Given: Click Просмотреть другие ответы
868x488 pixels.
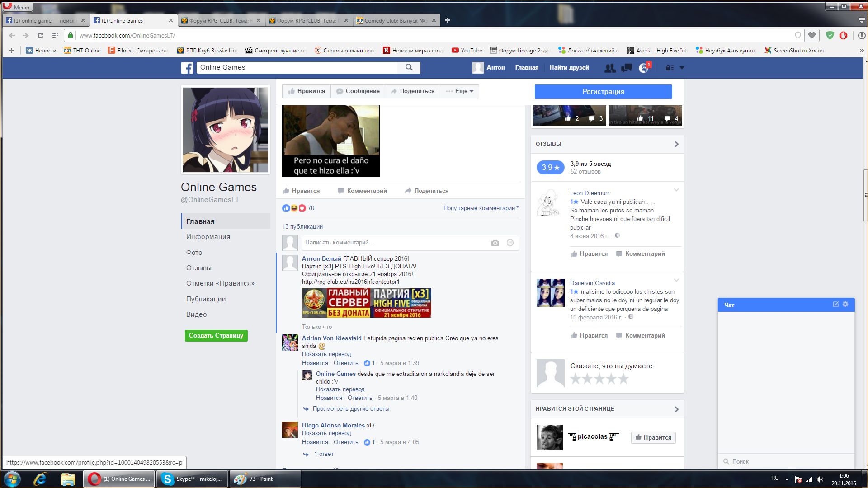Looking at the screenshot, I should click(351, 409).
